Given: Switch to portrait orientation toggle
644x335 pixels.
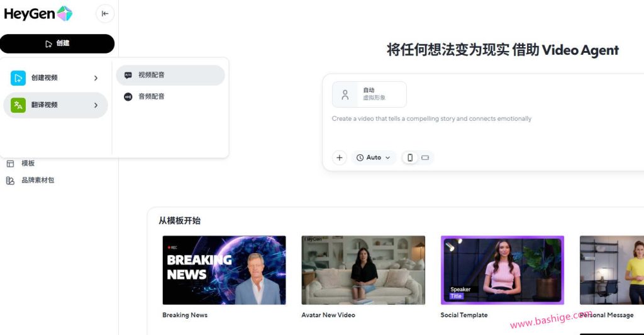Looking at the screenshot, I should click(410, 158).
